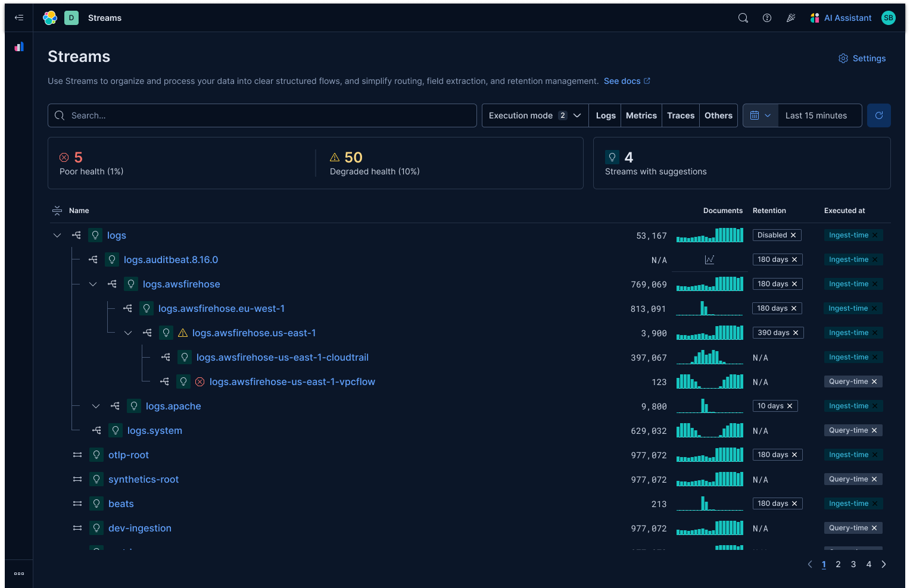Click the Degraded health 50 stat
Viewport: 910px width, 588px height.
pos(375,163)
